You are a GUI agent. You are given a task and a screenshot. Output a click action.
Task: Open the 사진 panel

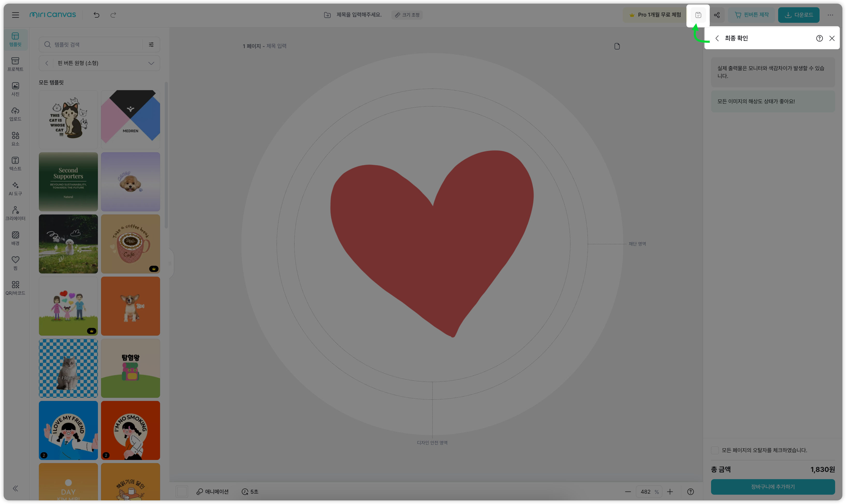[15, 88]
